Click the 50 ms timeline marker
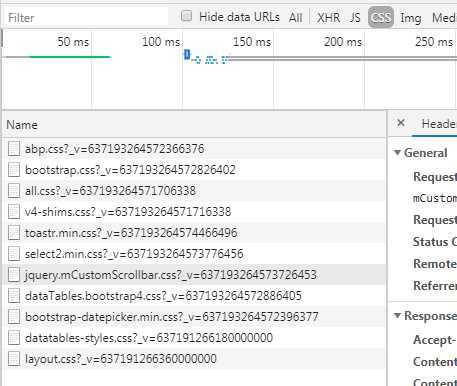Screen dimensions: 457x386 [x=73, y=42]
